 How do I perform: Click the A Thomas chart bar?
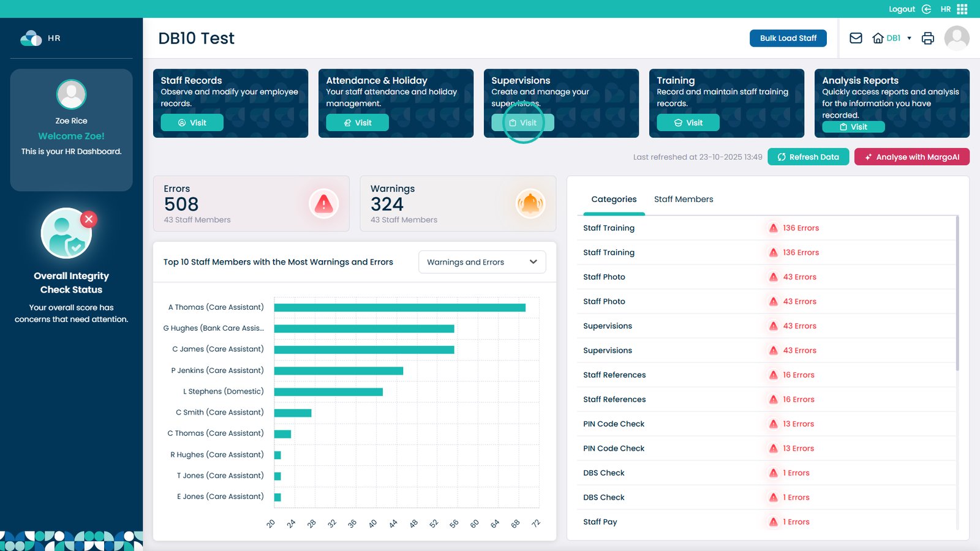click(399, 307)
